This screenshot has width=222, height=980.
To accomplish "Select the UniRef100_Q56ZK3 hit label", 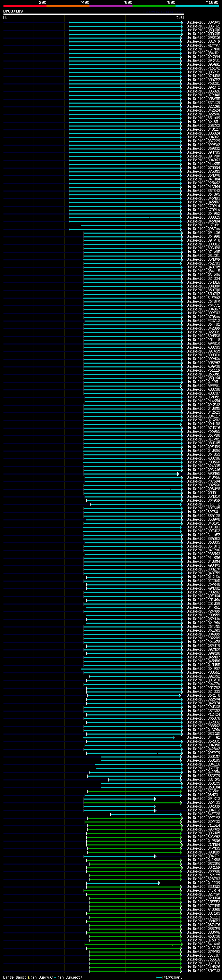I will [203, 125].
